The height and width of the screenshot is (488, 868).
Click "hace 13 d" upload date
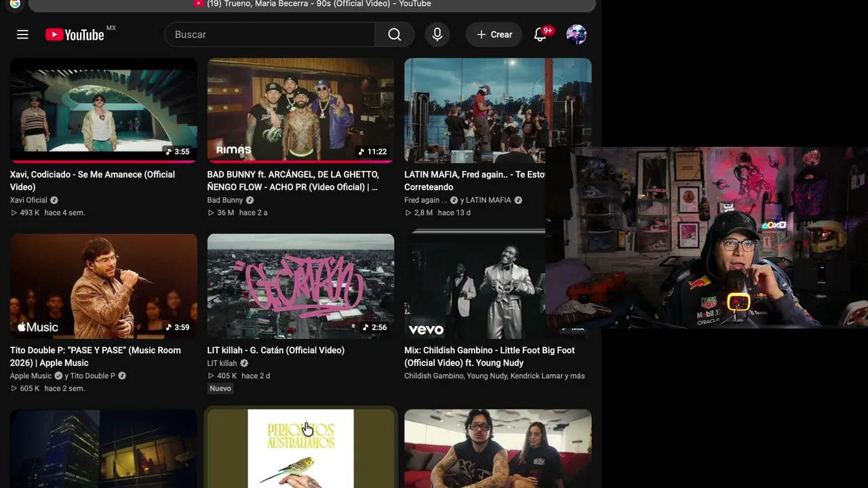pos(454,213)
